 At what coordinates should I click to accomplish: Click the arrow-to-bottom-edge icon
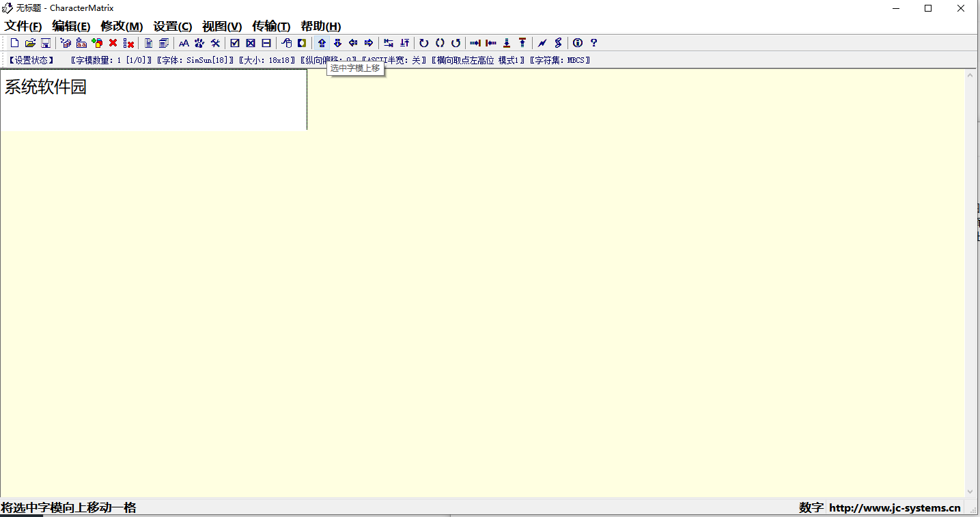(507, 43)
